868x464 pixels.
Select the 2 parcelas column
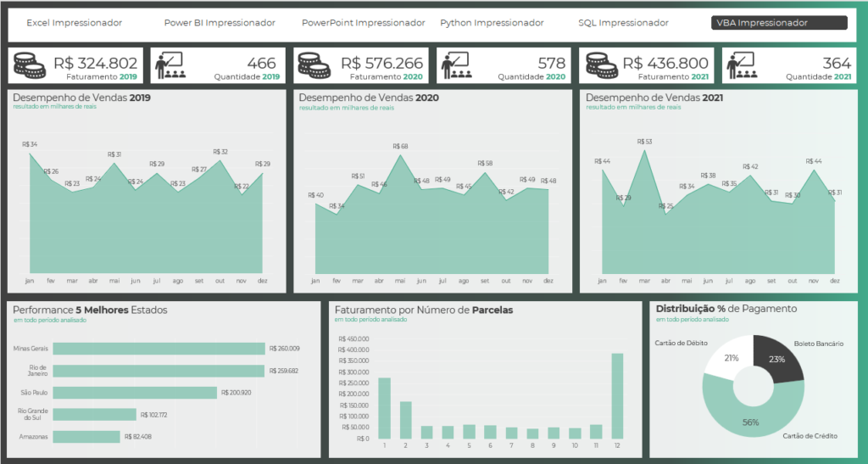coord(406,420)
